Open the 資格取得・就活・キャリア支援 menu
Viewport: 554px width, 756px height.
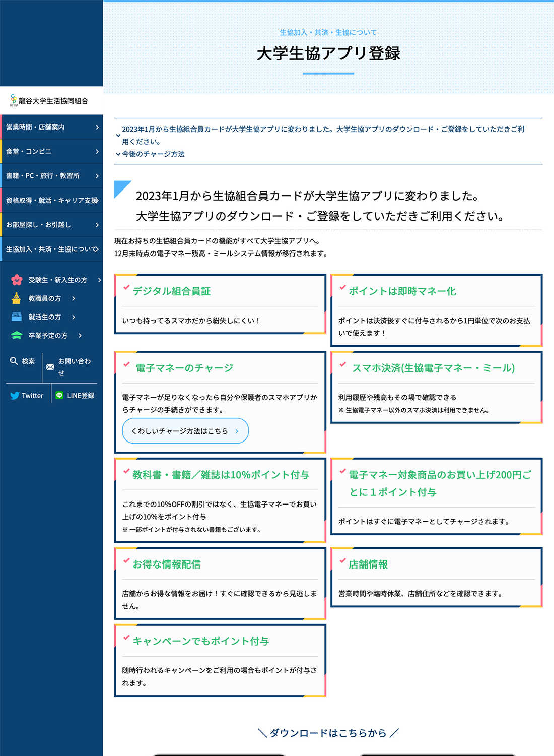coord(51,201)
